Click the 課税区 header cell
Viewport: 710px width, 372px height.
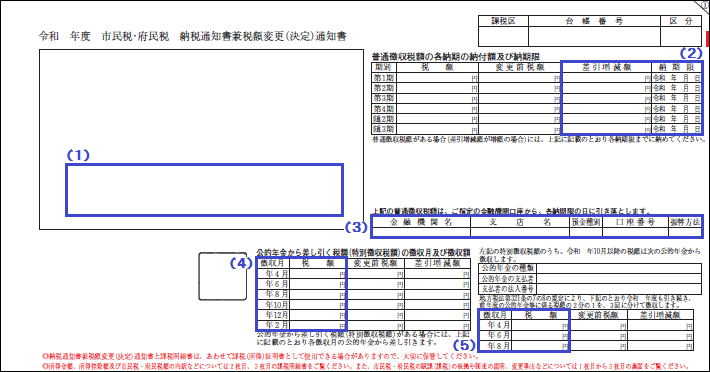click(x=503, y=21)
